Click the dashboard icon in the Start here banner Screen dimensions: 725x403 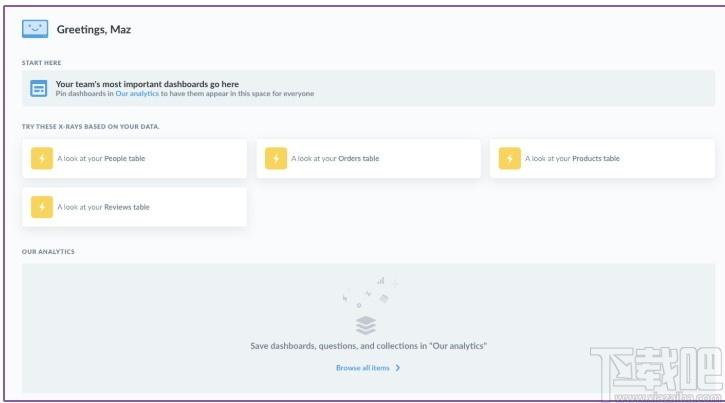(x=38, y=88)
